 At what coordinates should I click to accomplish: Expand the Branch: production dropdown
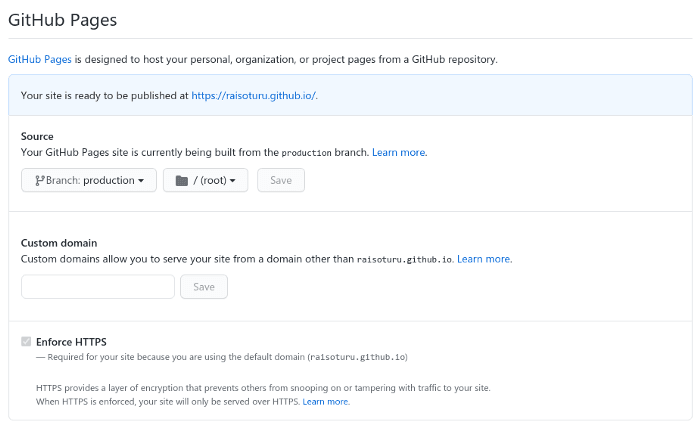click(89, 180)
